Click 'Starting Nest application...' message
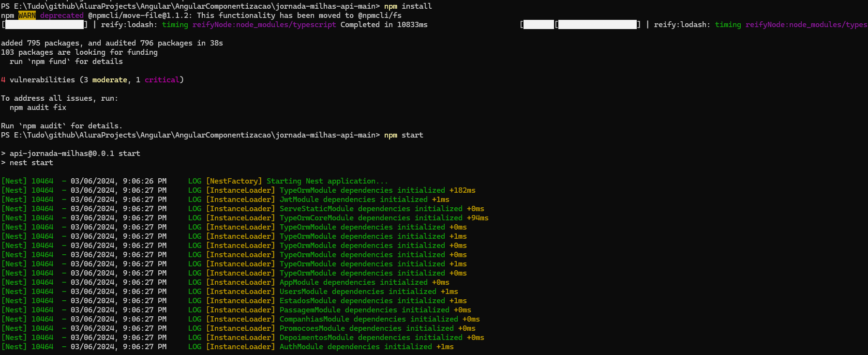Viewport: 868px width, 355px height. coord(328,181)
